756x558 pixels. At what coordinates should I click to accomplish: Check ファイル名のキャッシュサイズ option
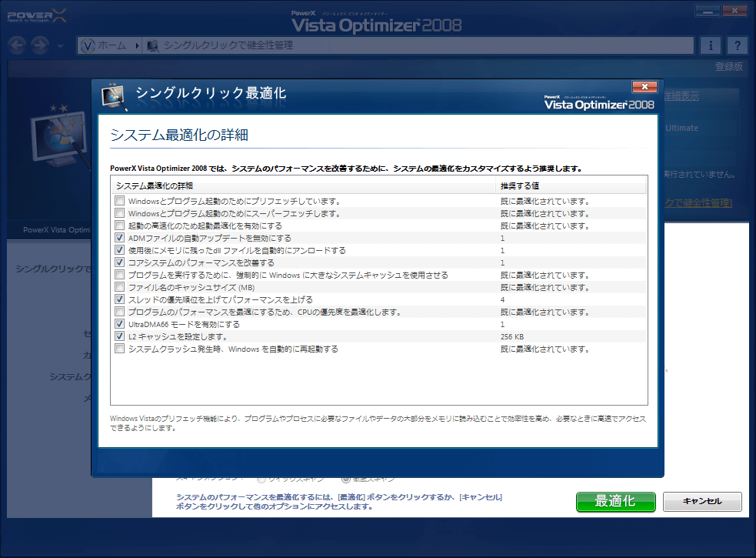click(119, 287)
